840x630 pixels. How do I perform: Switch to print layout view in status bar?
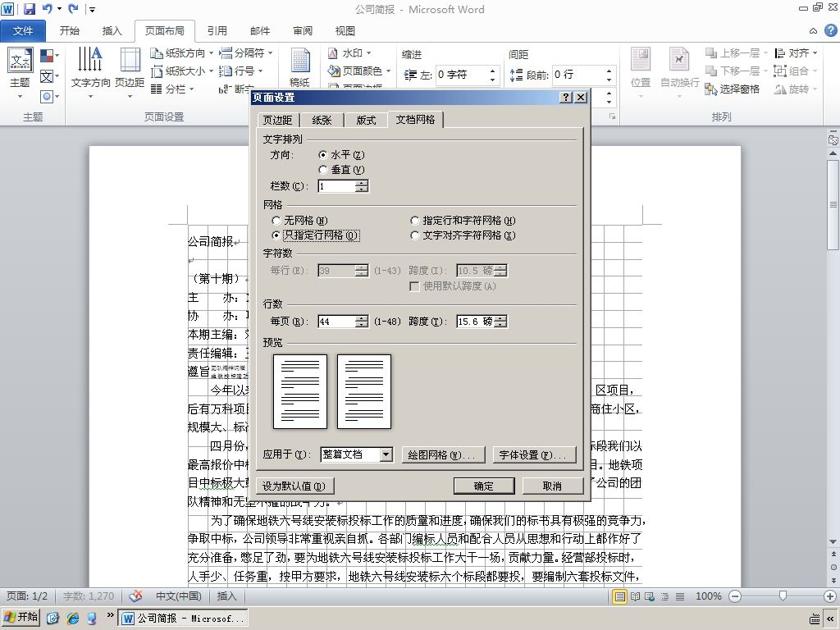click(620, 596)
